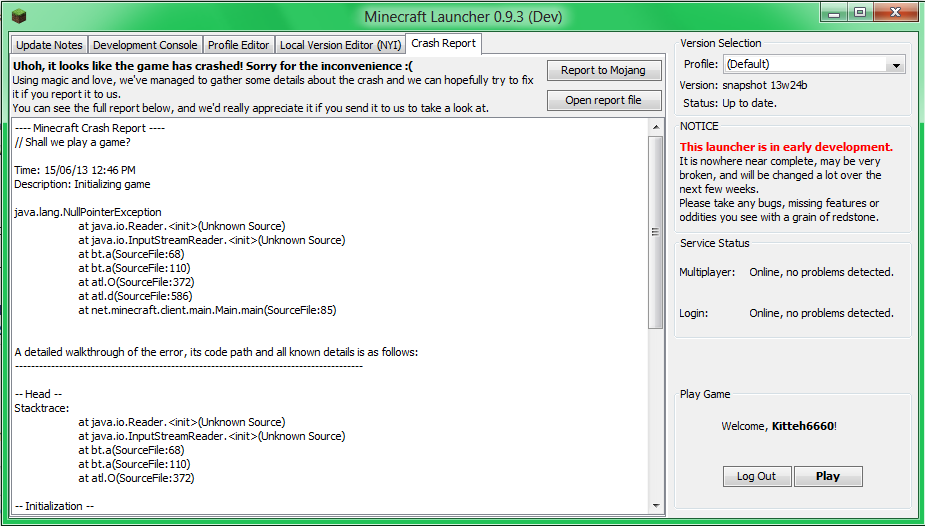
Task: Click 'at net.minecraft.client.main.Main.main(SourceFile:85)' line
Action: (207, 310)
